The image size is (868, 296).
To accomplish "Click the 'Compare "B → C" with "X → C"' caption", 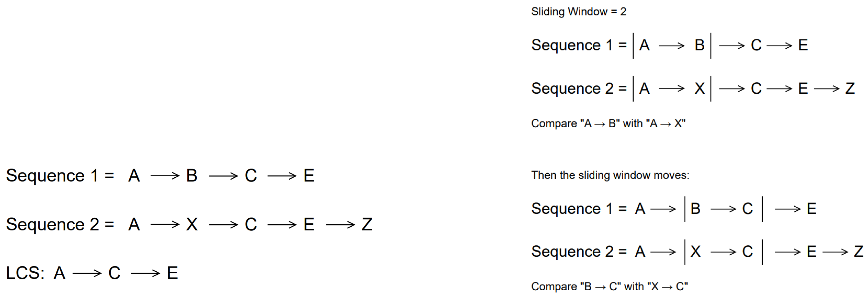I will pyautogui.click(x=609, y=286).
